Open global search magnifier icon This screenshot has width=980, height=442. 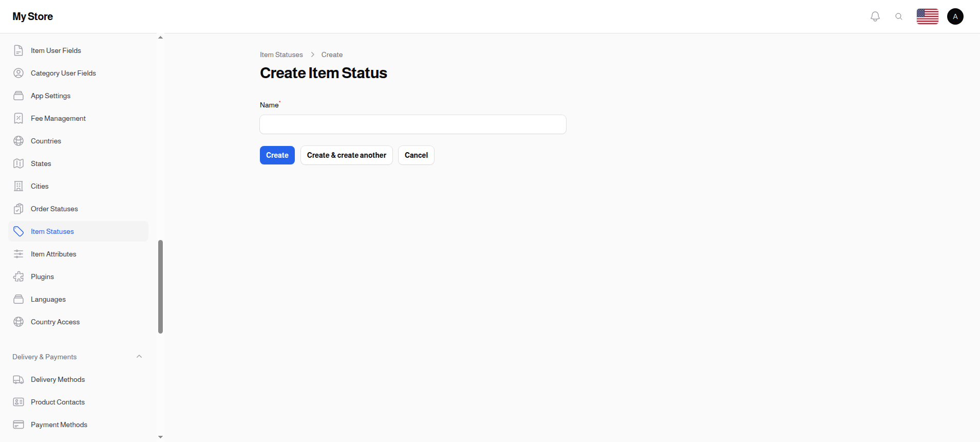tap(899, 16)
